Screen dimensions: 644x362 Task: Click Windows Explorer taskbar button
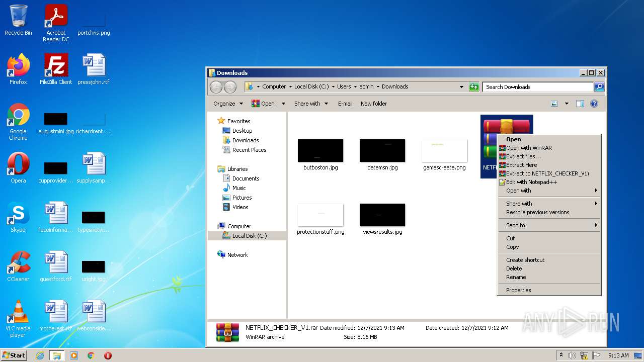[x=57, y=355]
